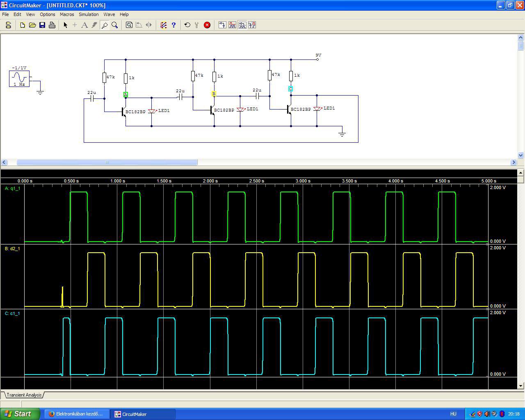Print the circuit using the printer icon
Image resolution: width=525 pixels, height=420 pixels.
(x=52, y=25)
